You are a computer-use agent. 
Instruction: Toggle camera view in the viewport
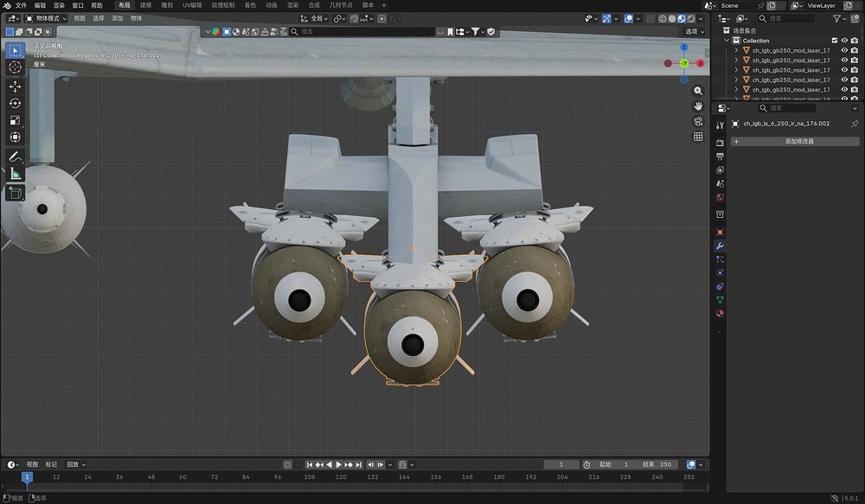point(698,121)
